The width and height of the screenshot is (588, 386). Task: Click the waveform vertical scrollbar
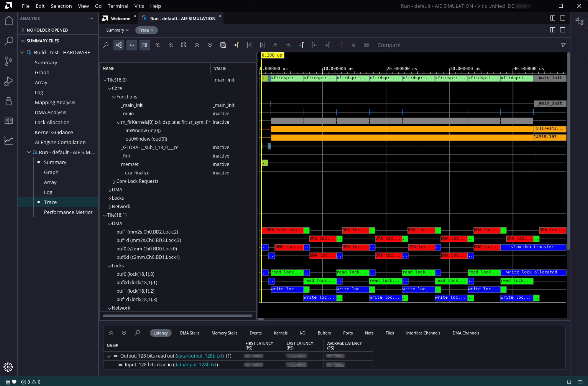568,151
